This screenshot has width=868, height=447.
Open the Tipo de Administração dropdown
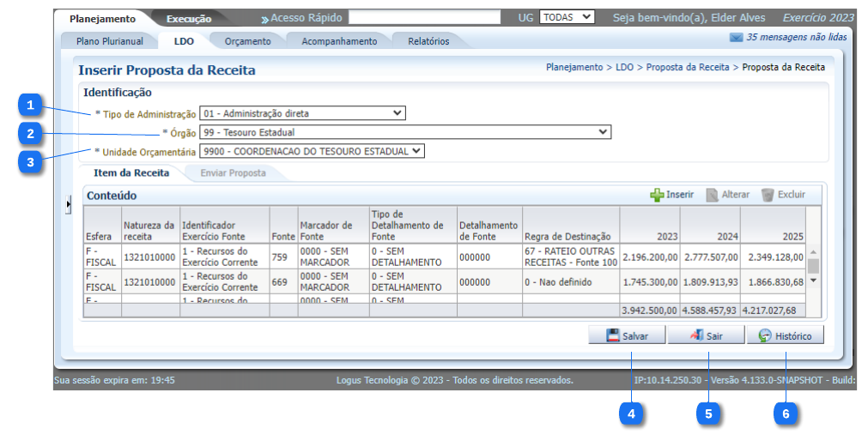(302, 112)
